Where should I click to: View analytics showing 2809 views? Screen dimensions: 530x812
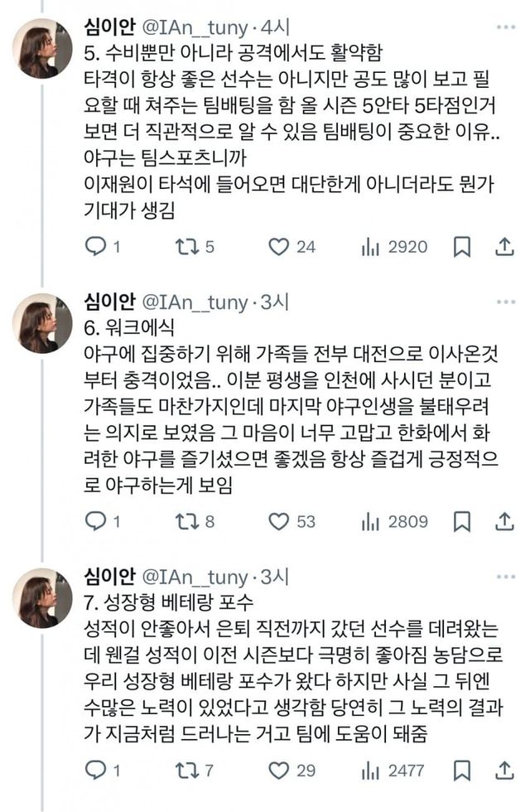369,521
